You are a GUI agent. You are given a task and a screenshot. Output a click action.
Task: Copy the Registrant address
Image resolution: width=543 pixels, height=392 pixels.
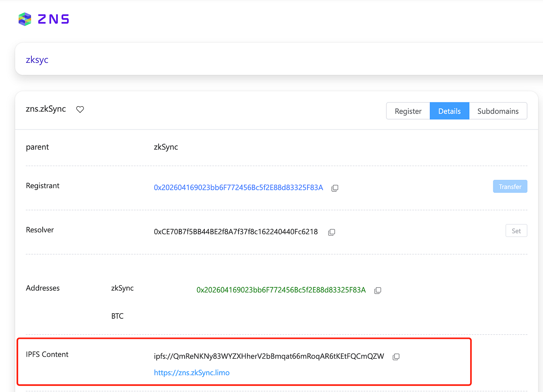(335, 188)
